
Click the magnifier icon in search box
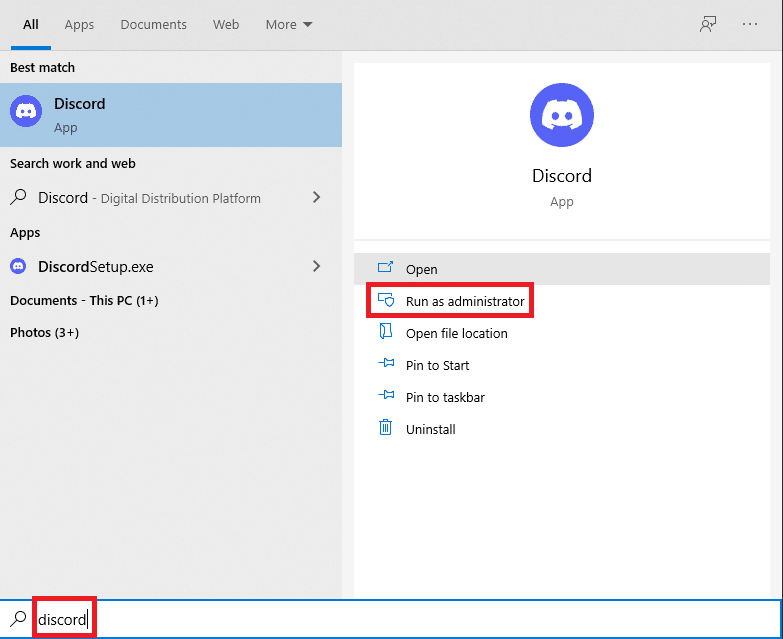tap(18, 619)
